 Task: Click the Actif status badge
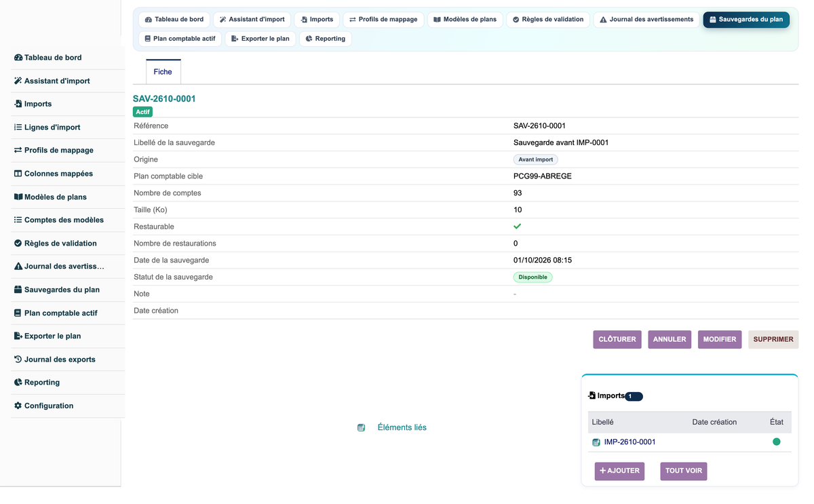(142, 112)
